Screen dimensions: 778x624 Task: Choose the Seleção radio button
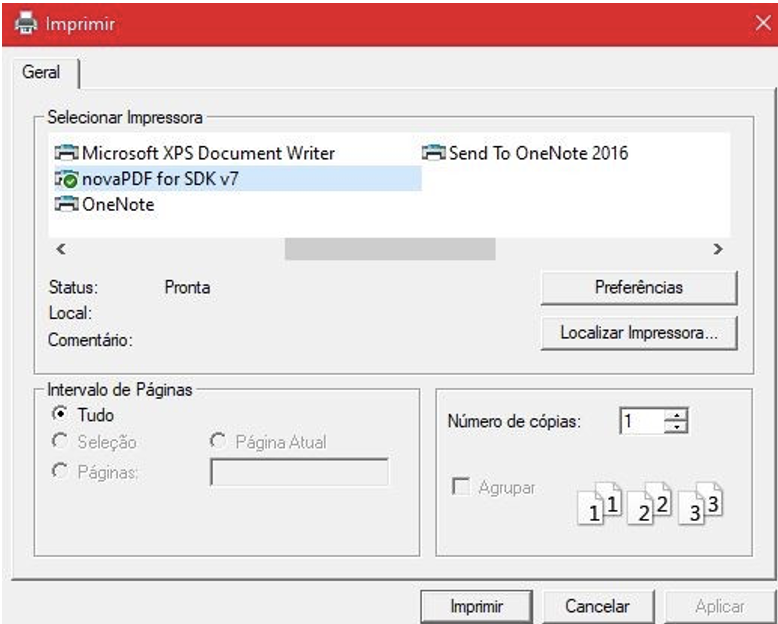point(59,441)
